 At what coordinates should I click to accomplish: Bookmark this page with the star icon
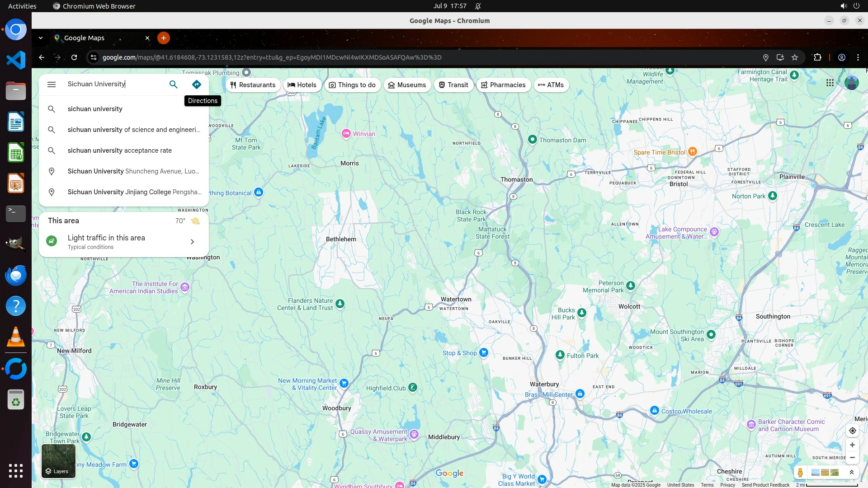tap(795, 57)
